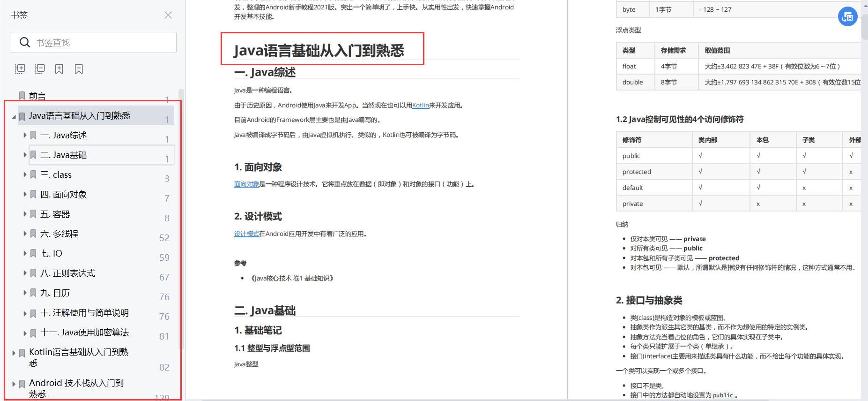Expand Android 技术栈从入门到熟悉 bookmark
The height and width of the screenshot is (401, 868).
pyautogui.click(x=14, y=384)
